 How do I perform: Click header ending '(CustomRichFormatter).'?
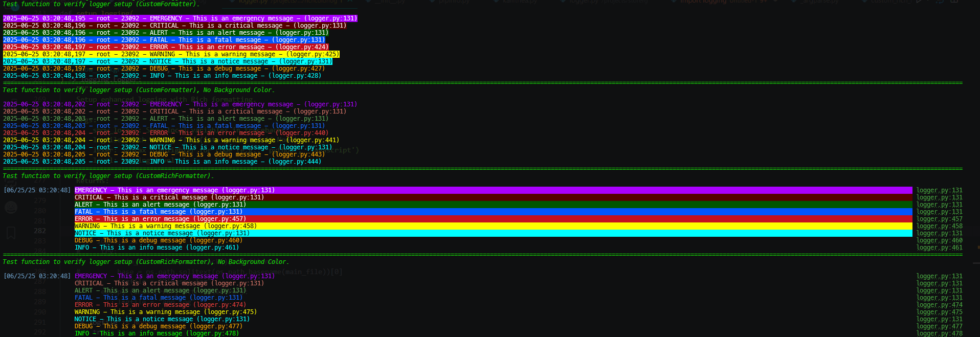tap(108, 176)
